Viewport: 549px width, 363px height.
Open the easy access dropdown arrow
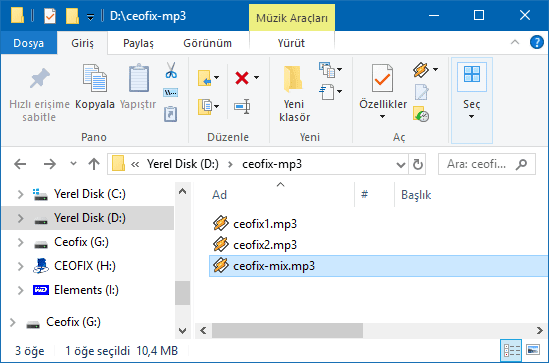340,92
